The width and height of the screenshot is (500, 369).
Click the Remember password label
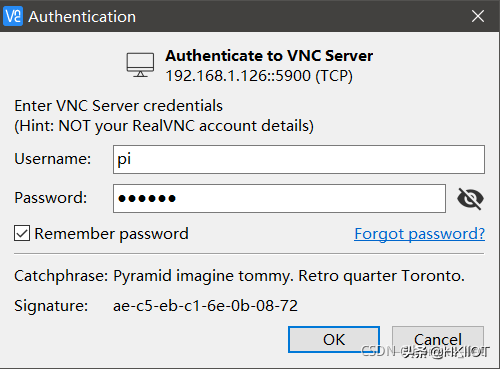click(x=111, y=234)
